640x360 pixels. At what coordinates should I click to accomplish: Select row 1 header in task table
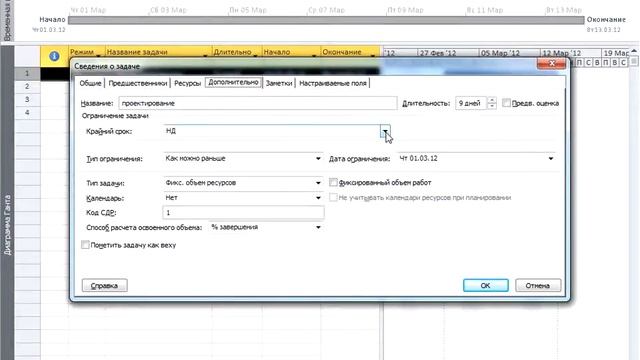tap(27, 73)
